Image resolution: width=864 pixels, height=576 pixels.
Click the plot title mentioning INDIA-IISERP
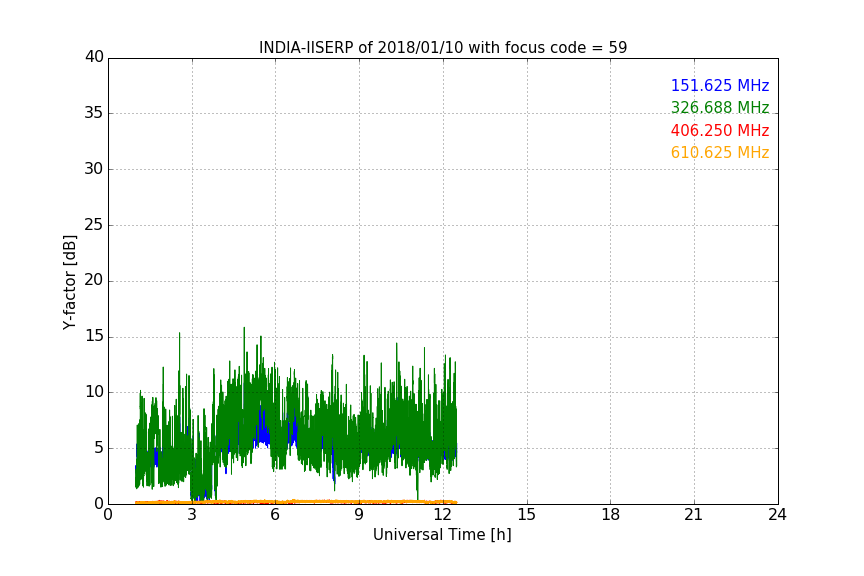click(443, 48)
